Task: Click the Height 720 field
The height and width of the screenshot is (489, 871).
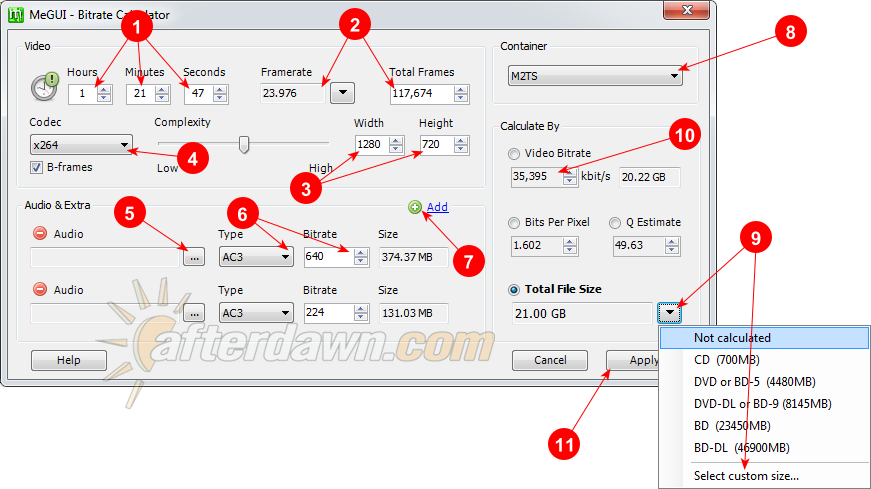Action: click(437, 144)
